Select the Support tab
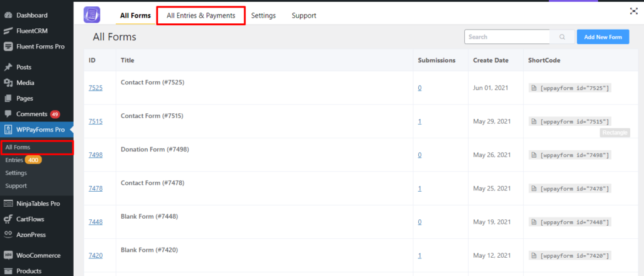The width and height of the screenshot is (644, 276). coord(304,15)
